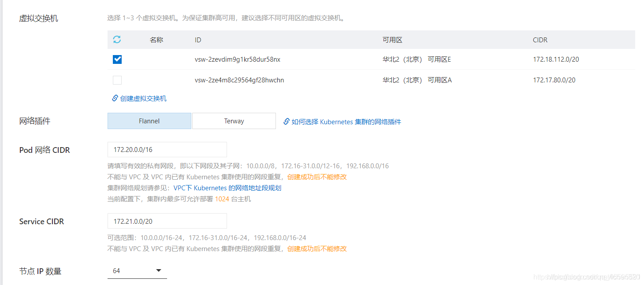
Task: Click the 网络插件 label
Action: pyautogui.click(x=35, y=121)
